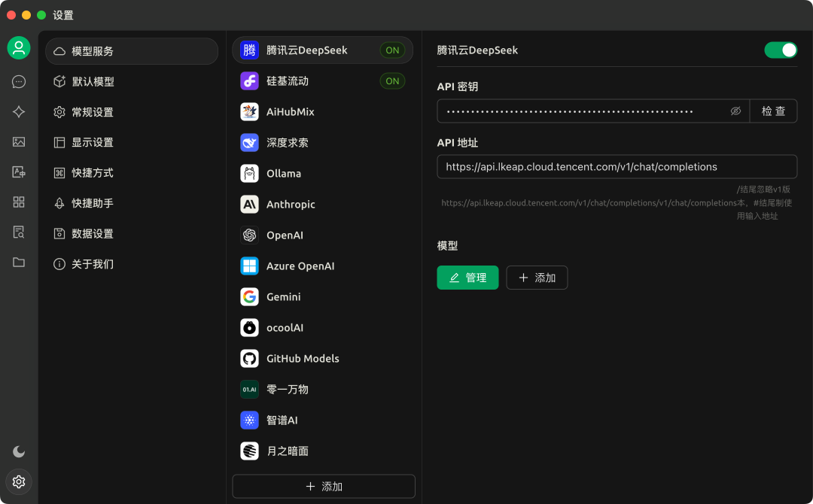Click the API 地址 input field
The height and width of the screenshot is (504, 813).
coord(617,167)
